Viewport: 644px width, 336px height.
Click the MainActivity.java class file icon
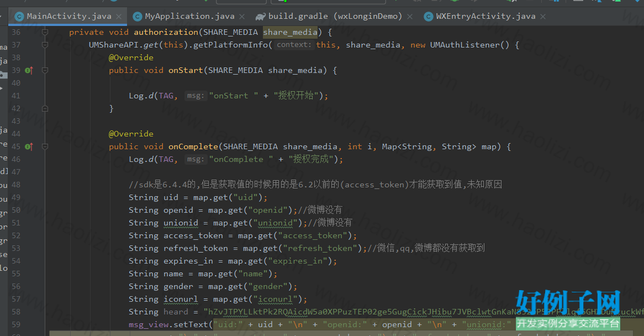point(19,17)
